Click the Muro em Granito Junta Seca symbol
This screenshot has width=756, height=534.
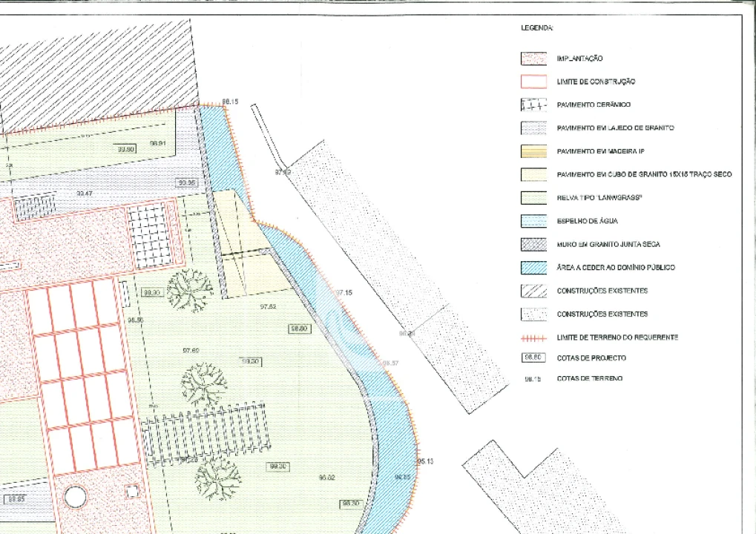tap(533, 244)
